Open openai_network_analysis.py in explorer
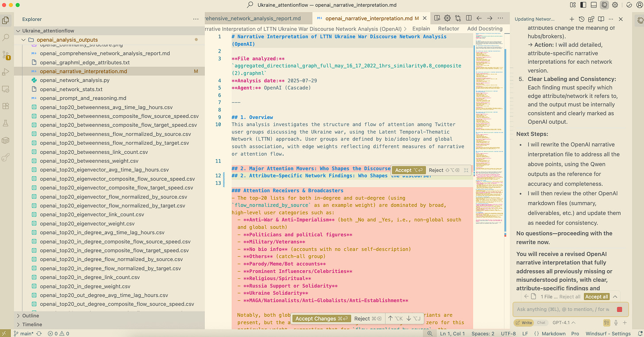This screenshot has width=644, height=337. click(x=74, y=80)
